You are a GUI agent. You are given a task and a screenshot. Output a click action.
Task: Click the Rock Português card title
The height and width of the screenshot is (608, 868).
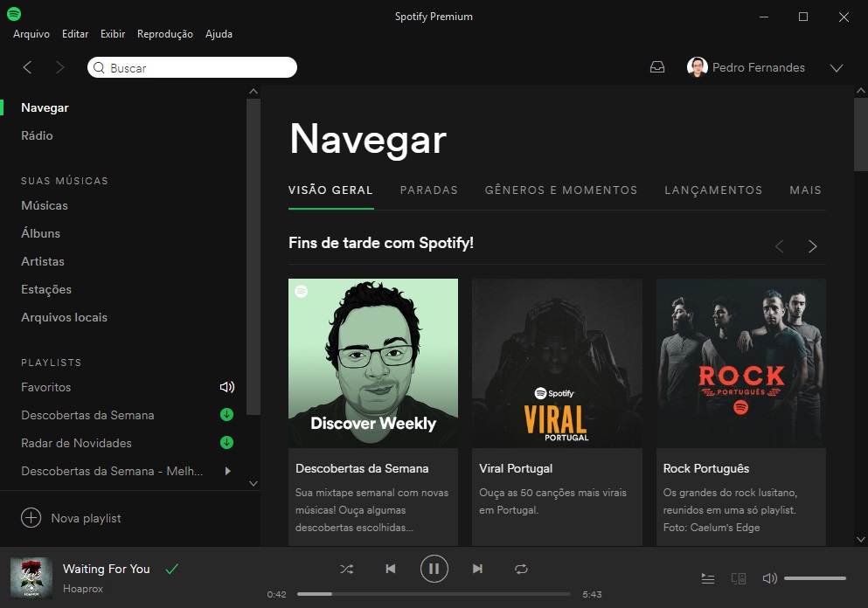[706, 468]
